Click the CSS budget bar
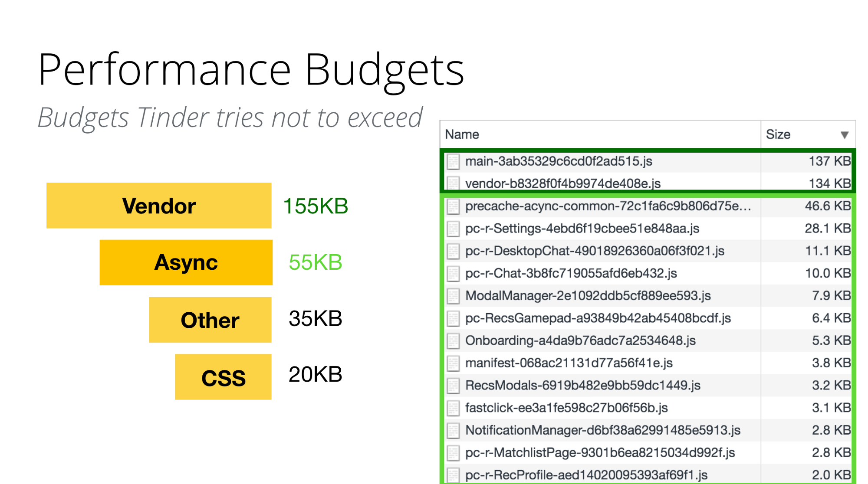This screenshot has height=484, width=868. coord(223,377)
